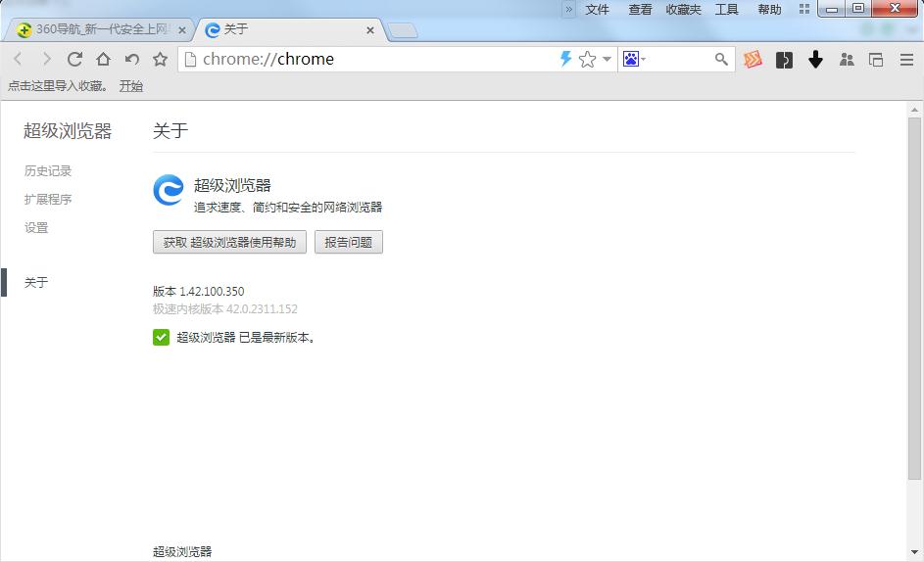Go forward with the forward arrow

pos(47,59)
